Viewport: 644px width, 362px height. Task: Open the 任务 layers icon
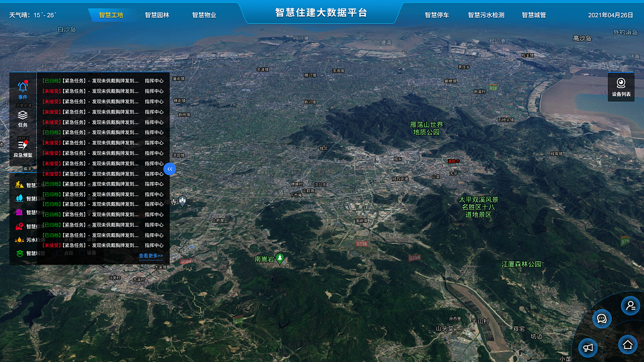click(x=23, y=115)
